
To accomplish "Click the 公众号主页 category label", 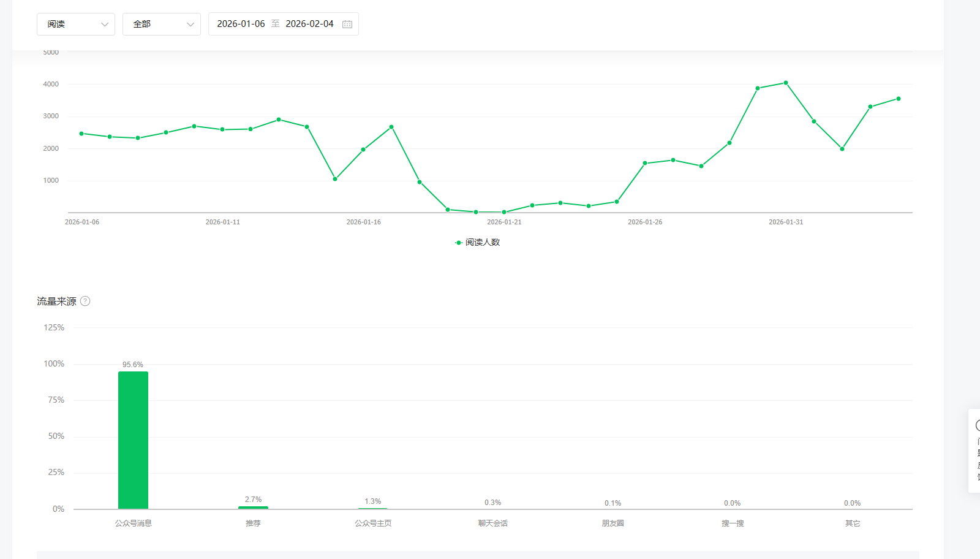I will coord(373,523).
